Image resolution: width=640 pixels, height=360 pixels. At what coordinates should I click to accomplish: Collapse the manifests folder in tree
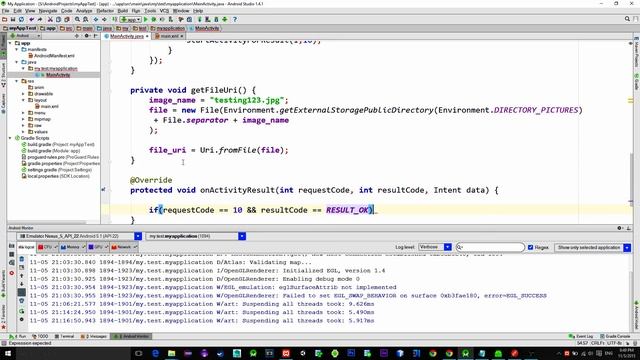coord(17,49)
